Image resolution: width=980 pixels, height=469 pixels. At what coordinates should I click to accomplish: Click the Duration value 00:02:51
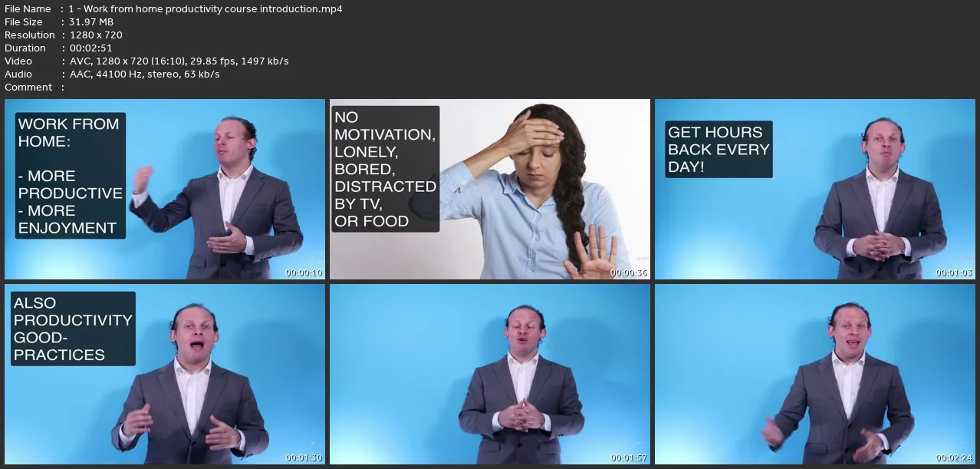pos(90,48)
